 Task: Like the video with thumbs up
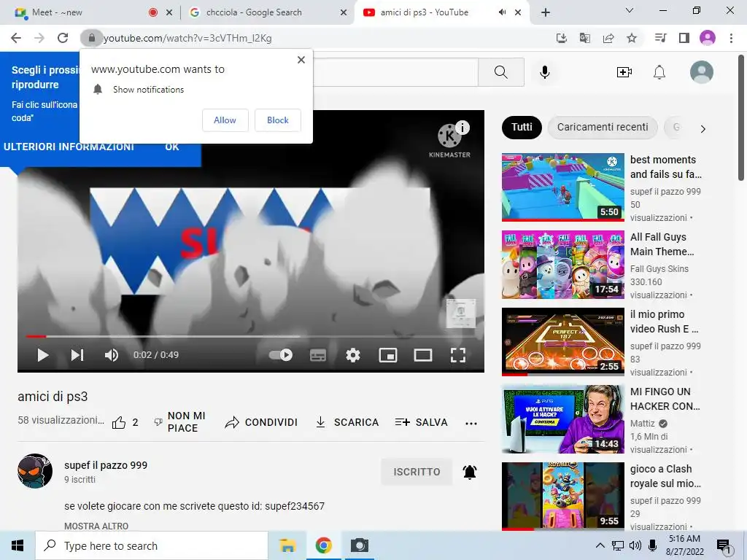pyautogui.click(x=119, y=422)
